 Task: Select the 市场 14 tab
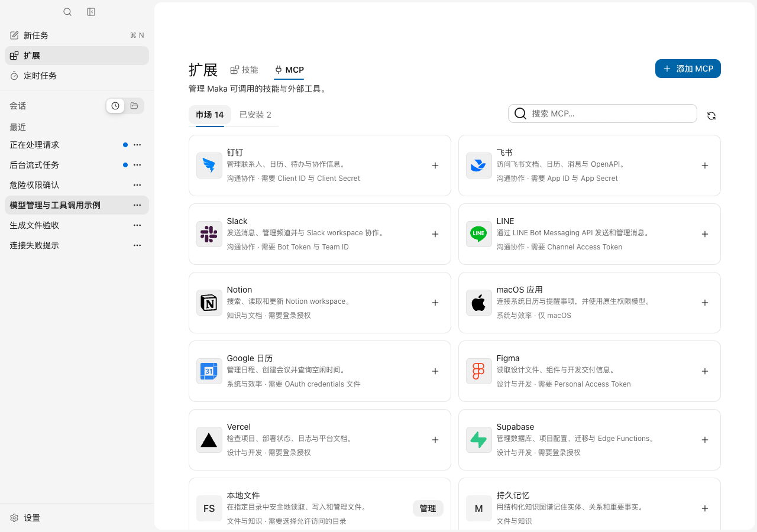[x=210, y=115]
